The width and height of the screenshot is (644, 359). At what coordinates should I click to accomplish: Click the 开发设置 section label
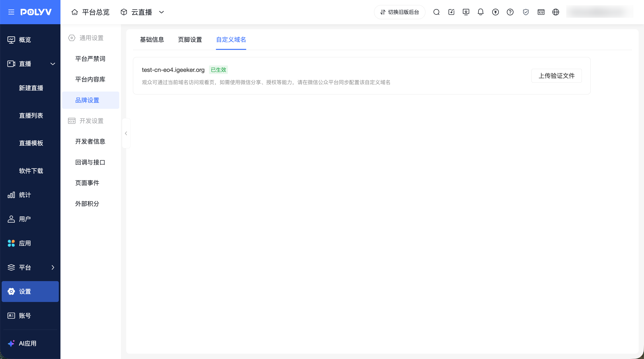point(91,121)
